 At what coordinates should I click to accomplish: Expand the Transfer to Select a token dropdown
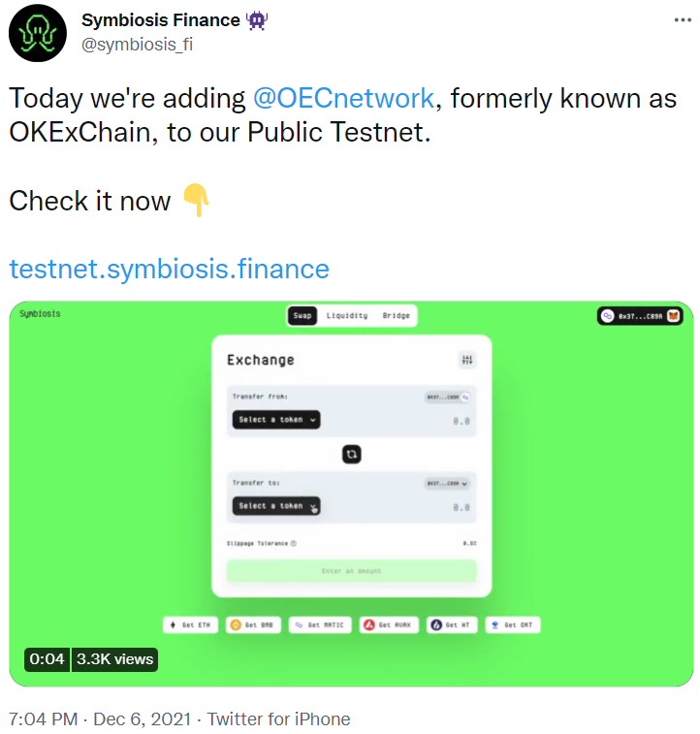point(276,505)
